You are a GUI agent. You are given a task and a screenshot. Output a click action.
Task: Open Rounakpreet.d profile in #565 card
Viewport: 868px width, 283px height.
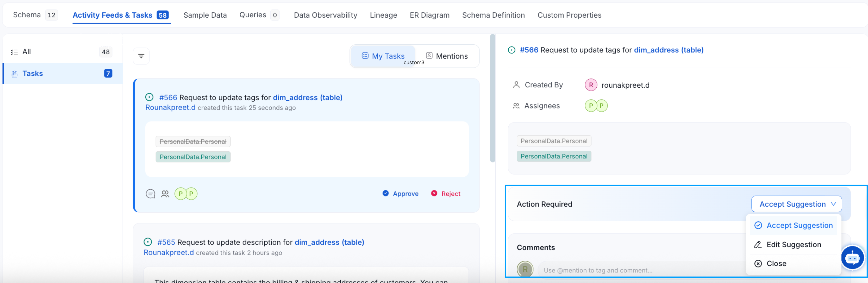pyautogui.click(x=169, y=252)
